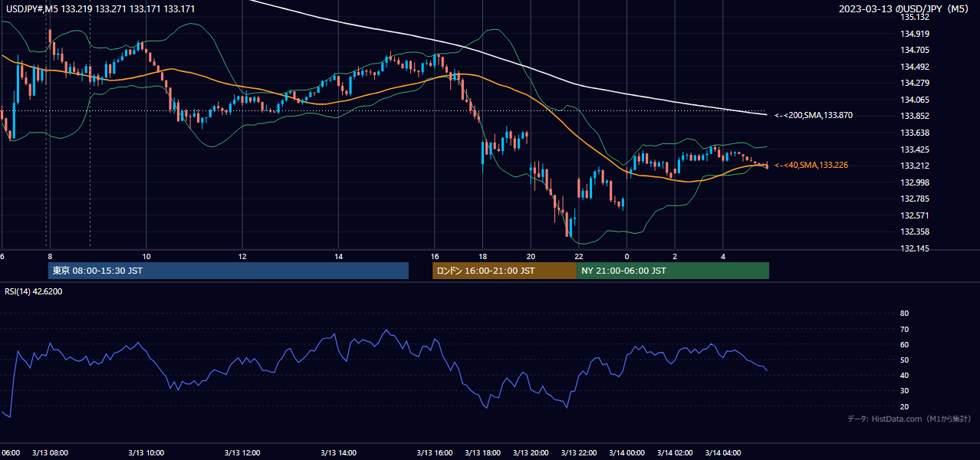Click the RSI scale value 80
Screen dimensions: 980x460
(x=904, y=314)
